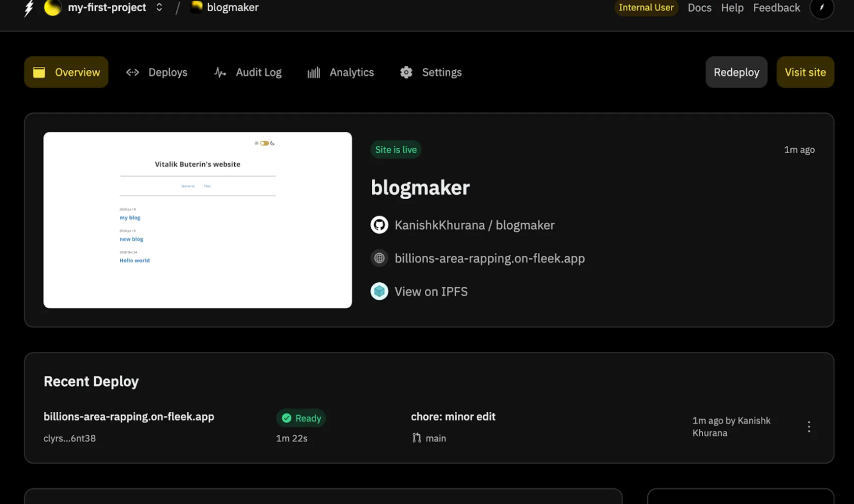Click the green Ready checkmark status badge
Image resolution: width=854 pixels, height=504 pixels.
pyautogui.click(x=301, y=418)
